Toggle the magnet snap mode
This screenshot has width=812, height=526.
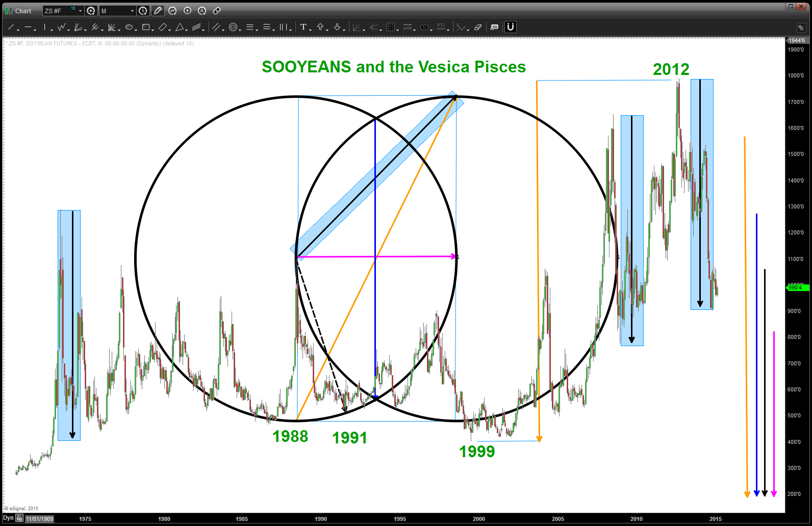(510, 27)
